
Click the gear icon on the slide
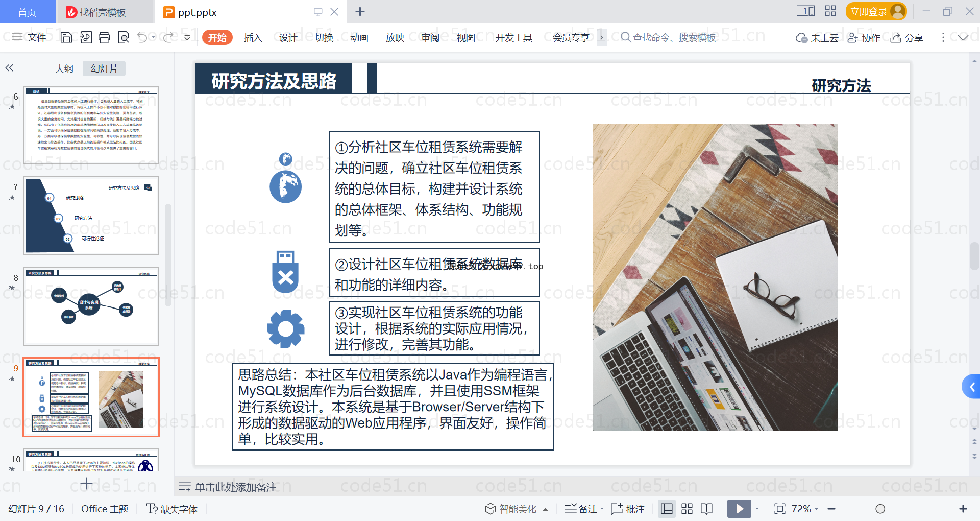click(x=285, y=329)
